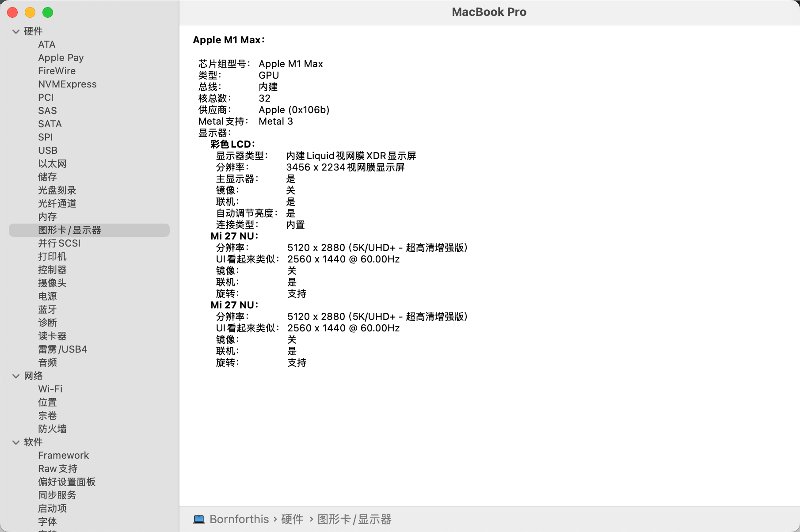Select 光盘刻录 in the sidebar

tap(57, 190)
